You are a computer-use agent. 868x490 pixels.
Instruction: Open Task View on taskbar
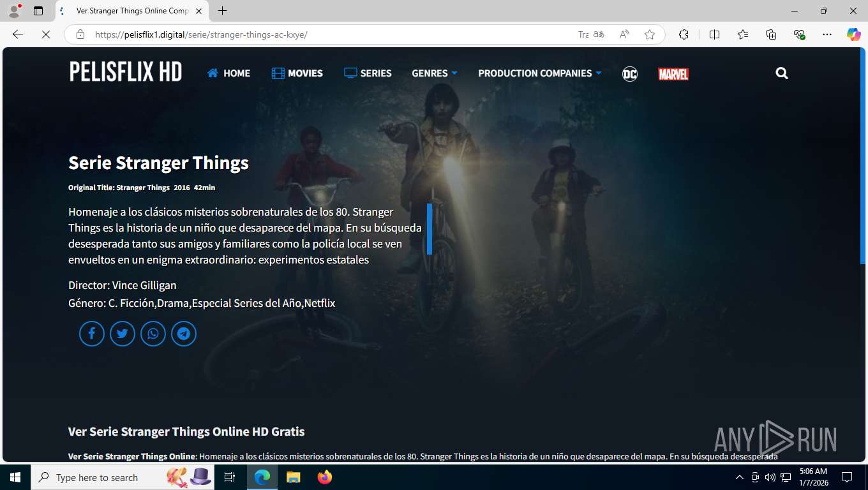230,477
